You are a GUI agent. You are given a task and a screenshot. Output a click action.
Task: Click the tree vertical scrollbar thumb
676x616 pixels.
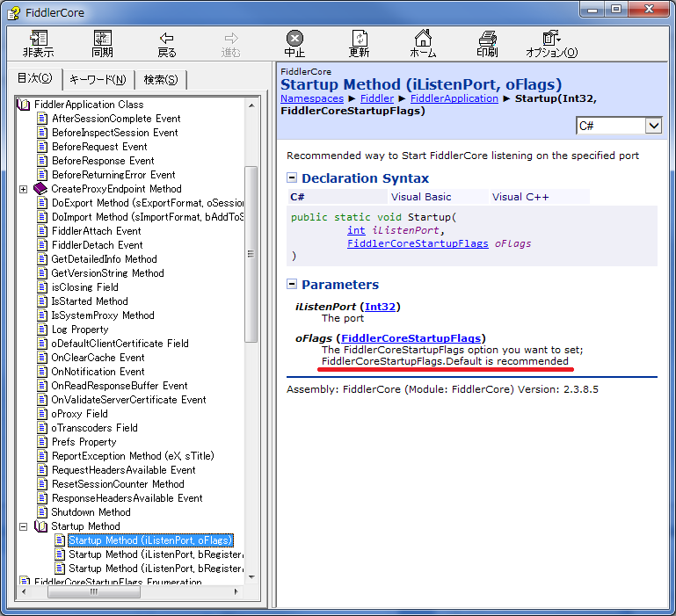point(251,254)
